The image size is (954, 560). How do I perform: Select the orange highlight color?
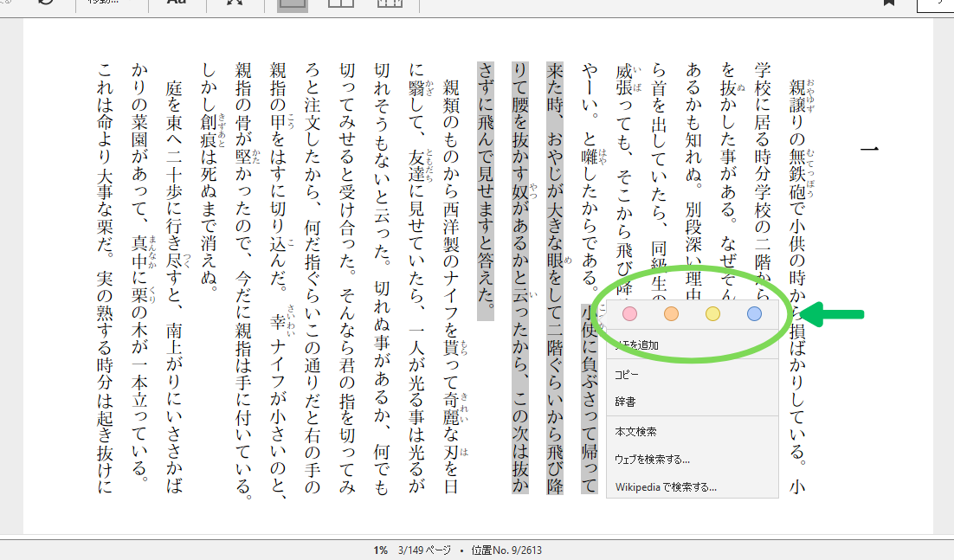coord(671,314)
